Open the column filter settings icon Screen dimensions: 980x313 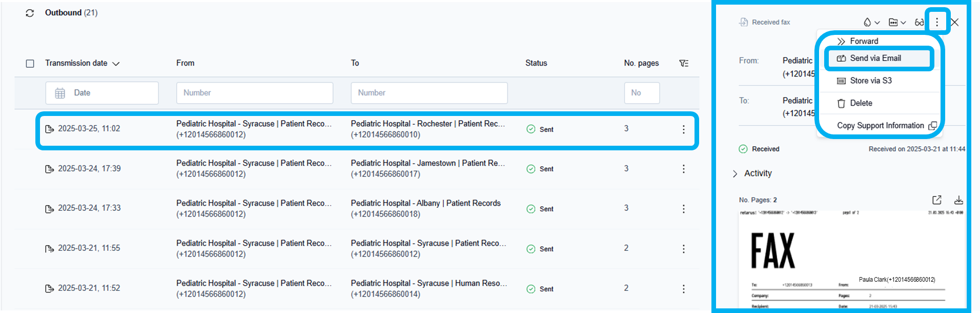pyautogui.click(x=684, y=63)
